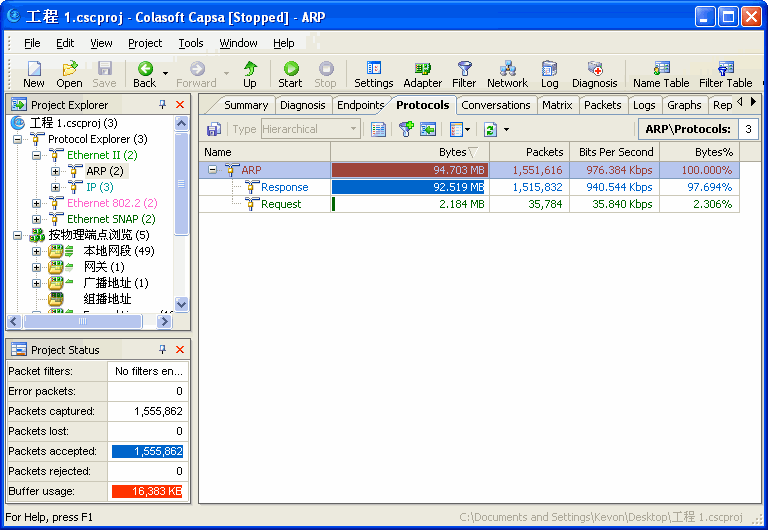Viewport: 768px width, 530px height.
Task: Click the make filter icon with green plus
Action: [406, 129]
